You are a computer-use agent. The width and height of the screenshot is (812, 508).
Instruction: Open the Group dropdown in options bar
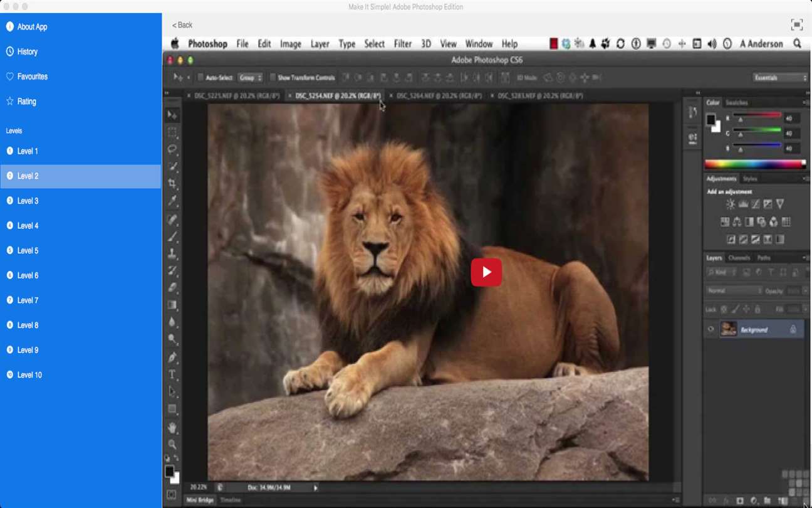(x=250, y=78)
